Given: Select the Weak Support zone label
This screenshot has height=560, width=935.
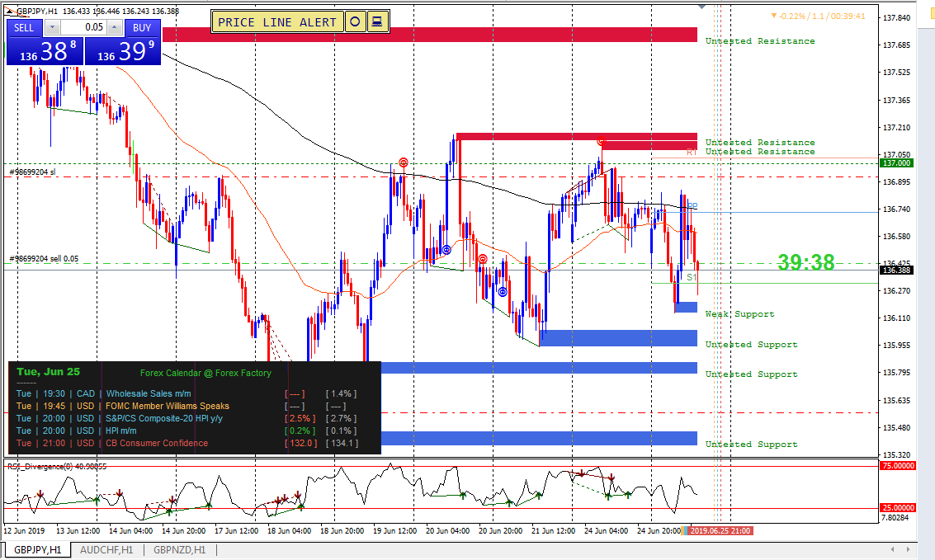Looking at the screenshot, I should pos(739,314).
